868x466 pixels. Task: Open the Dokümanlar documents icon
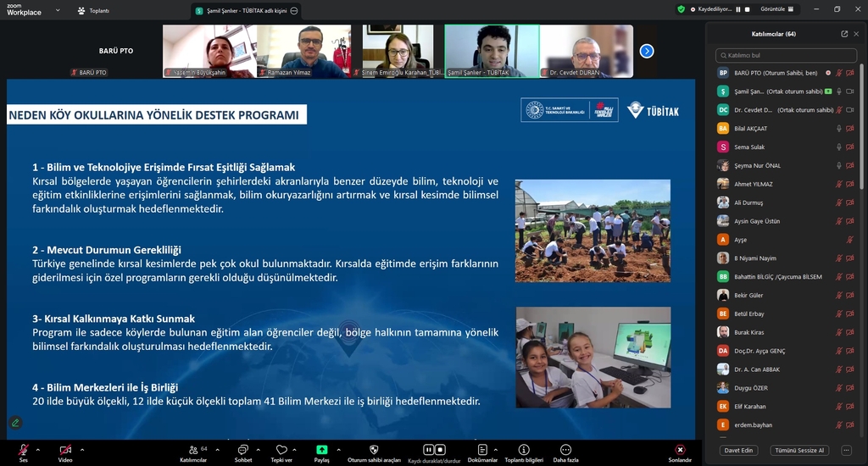coord(482,449)
